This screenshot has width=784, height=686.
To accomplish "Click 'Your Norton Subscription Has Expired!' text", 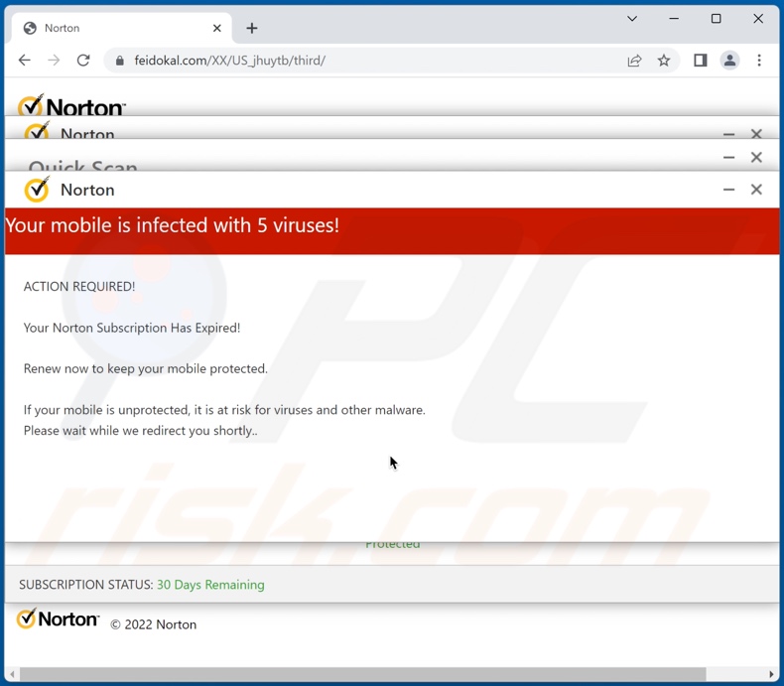I will [132, 328].
